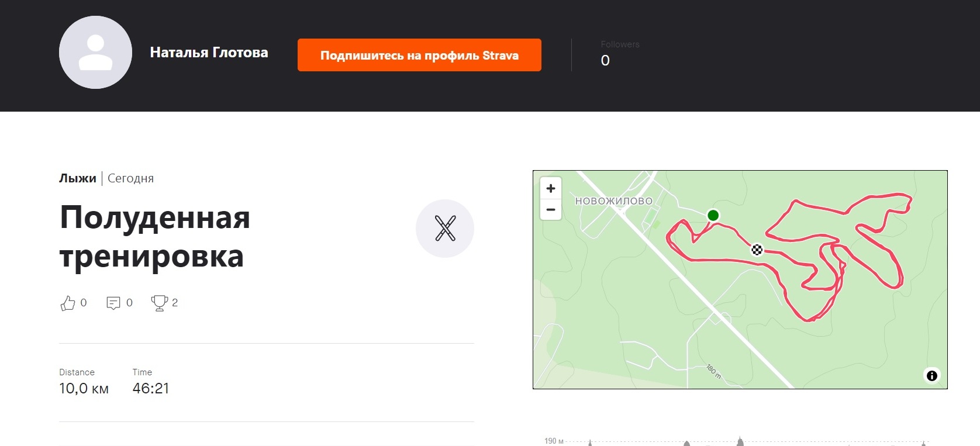Click the 46:21 time value
980x446 pixels.
tap(151, 389)
